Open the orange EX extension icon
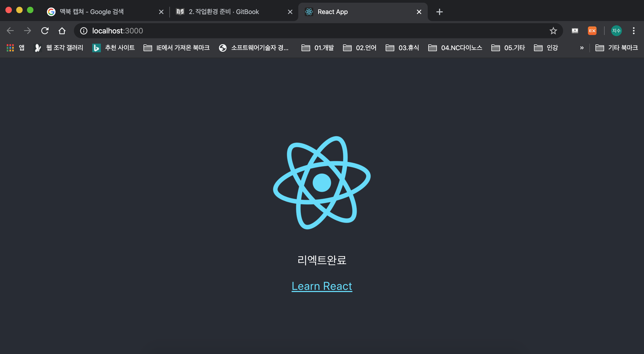The height and width of the screenshot is (354, 644). click(x=592, y=31)
